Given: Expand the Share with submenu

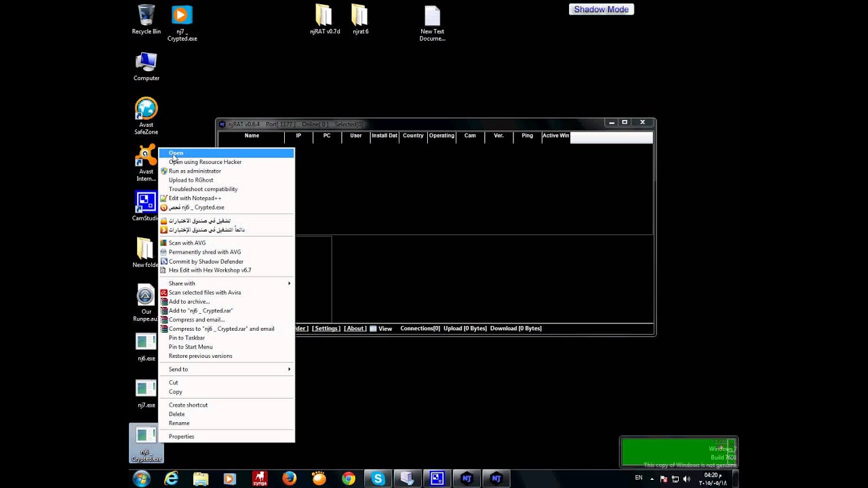Looking at the screenshot, I should (226, 283).
